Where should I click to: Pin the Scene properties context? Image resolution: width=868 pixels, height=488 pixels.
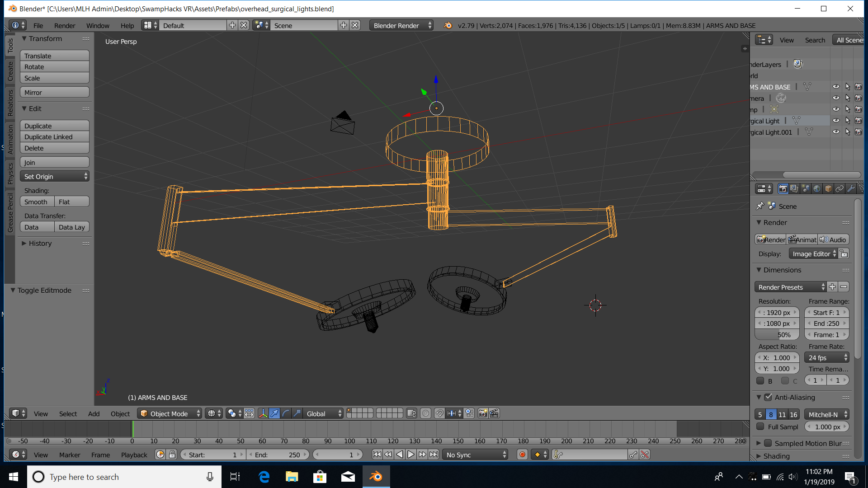click(x=760, y=206)
